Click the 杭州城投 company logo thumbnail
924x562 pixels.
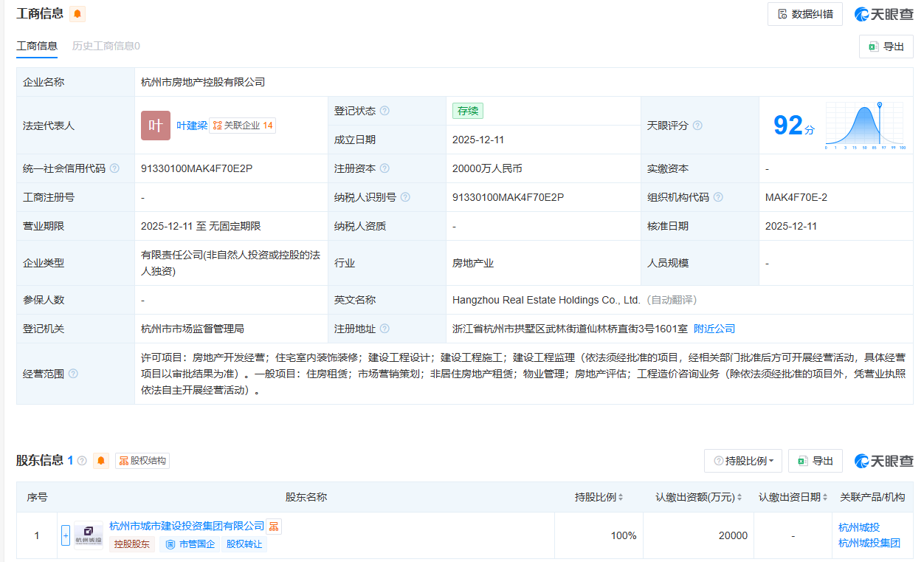pos(88,535)
